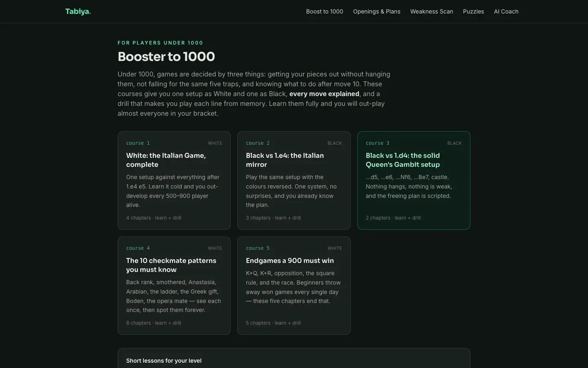Click the 'FOR PLAYERS UNDER 1000' label
588x368 pixels.
pyautogui.click(x=160, y=43)
